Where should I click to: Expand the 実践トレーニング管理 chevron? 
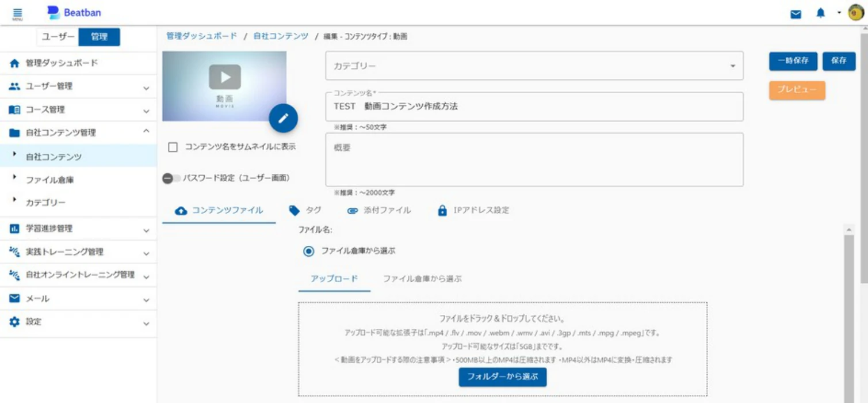point(146,253)
